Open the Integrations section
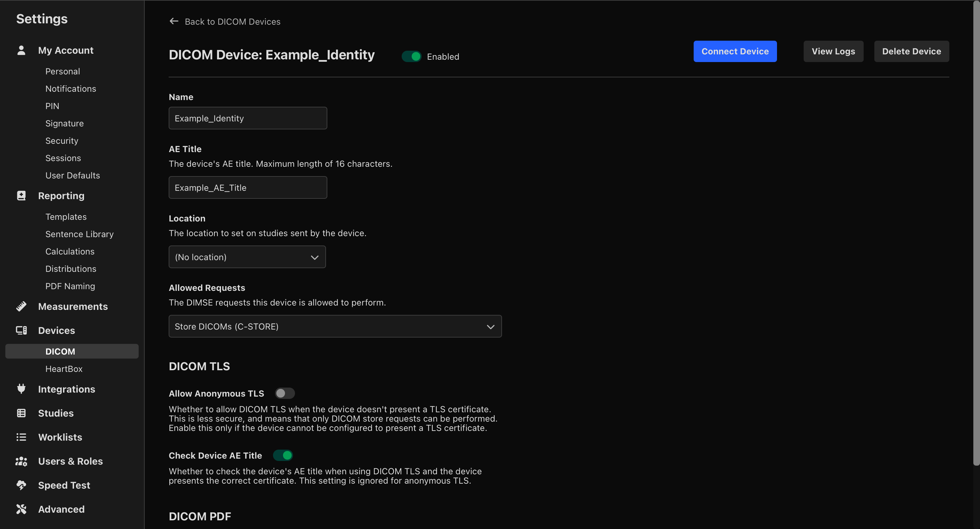Screen dimensions: 980x529 (67, 389)
